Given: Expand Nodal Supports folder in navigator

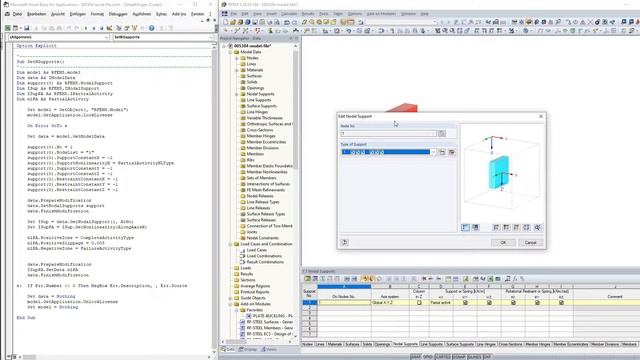Looking at the screenshot, I should [237, 94].
